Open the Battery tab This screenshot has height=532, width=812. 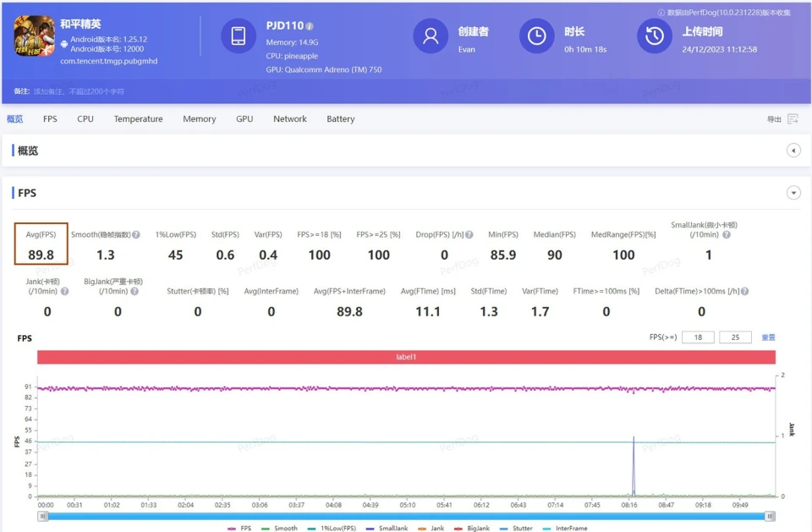[340, 119]
